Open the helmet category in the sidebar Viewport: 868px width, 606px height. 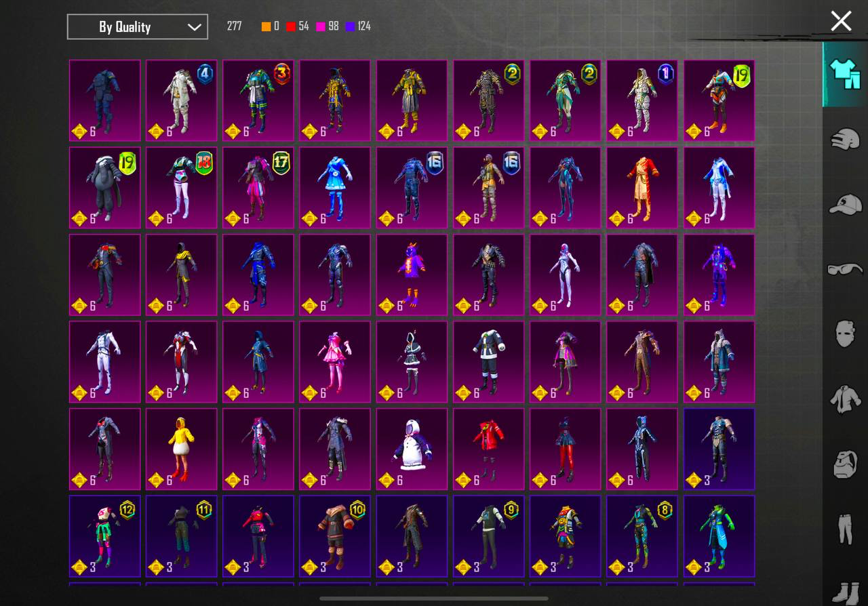[x=846, y=139]
